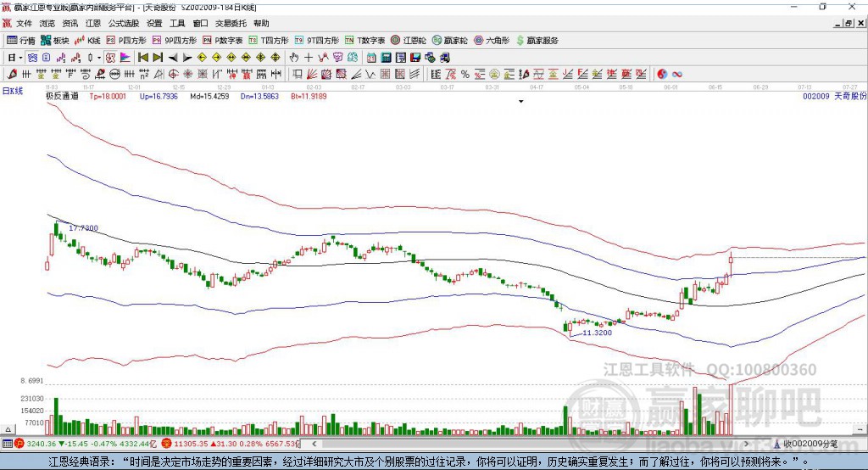
Task: Open the 交易委托 menu
Action: pos(231,23)
